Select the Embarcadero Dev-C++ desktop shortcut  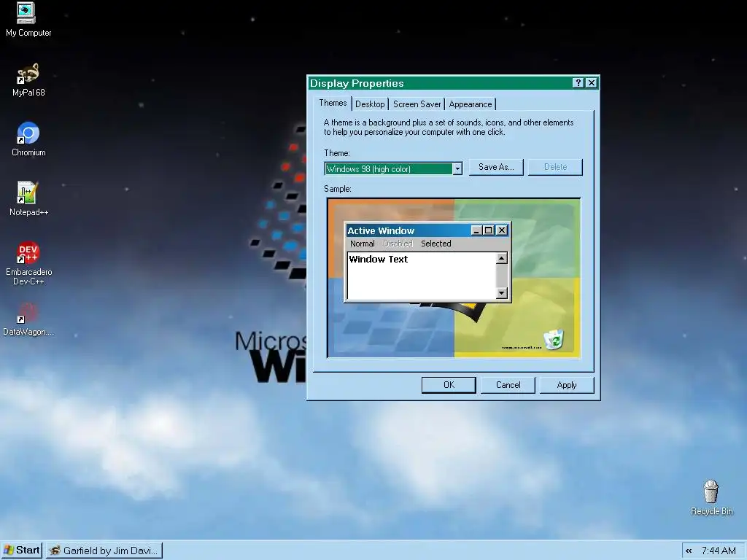(x=28, y=262)
